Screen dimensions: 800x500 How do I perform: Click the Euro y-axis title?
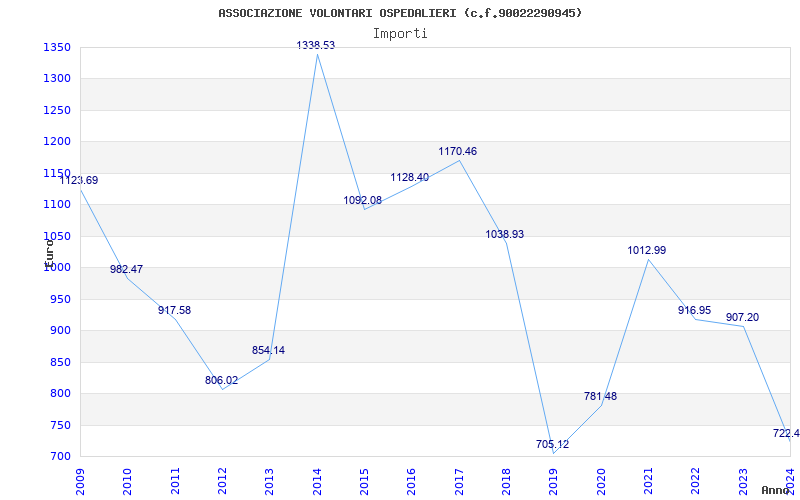(49, 254)
